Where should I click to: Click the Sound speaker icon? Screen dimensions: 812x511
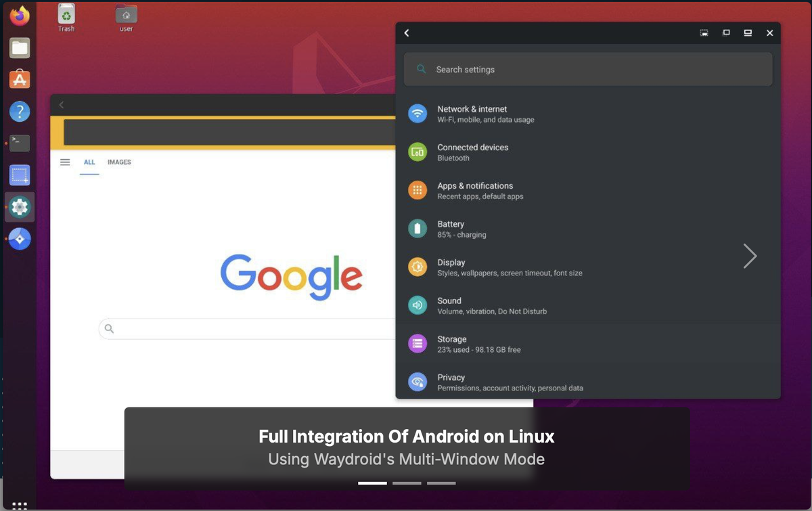point(418,305)
